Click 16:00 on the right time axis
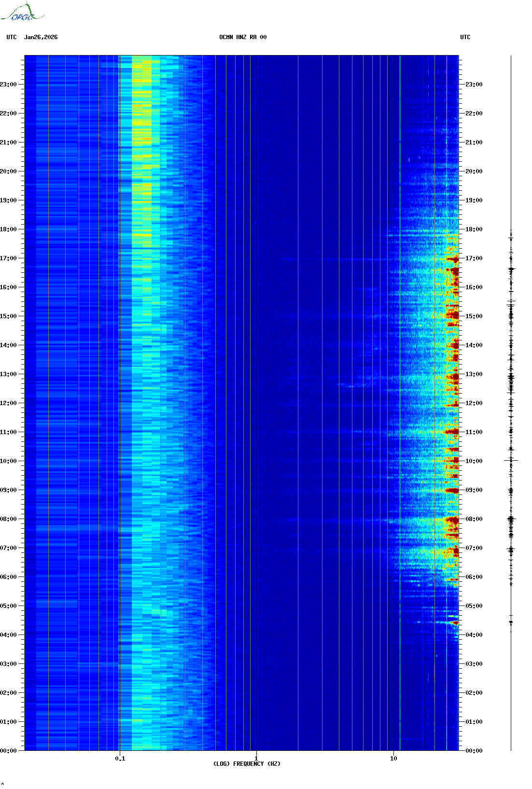This screenshot has height=789, width=532. tap(474, 287)
